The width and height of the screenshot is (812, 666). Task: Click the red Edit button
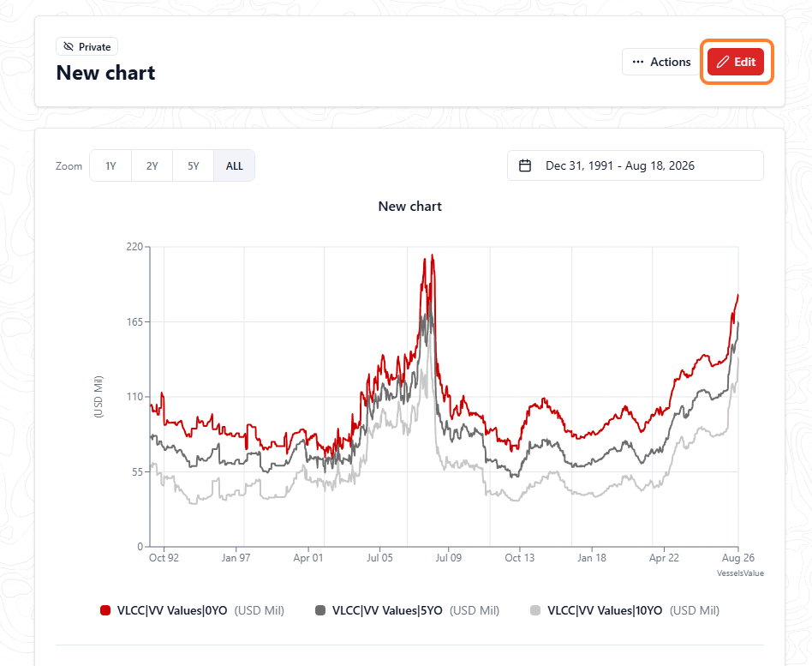coord(736,62)
